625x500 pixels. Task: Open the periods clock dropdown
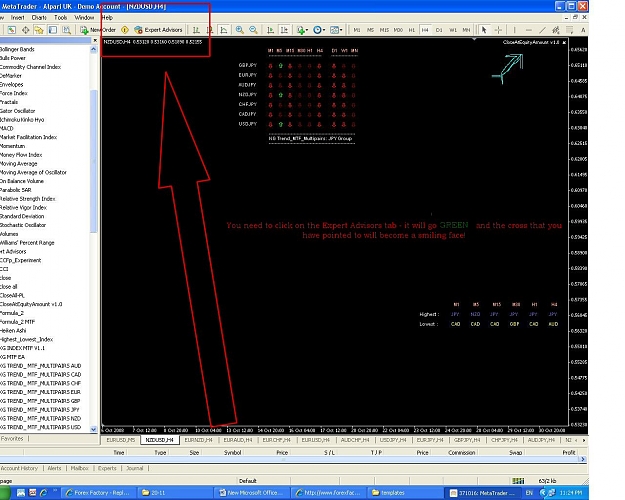[x=319, y=30]
